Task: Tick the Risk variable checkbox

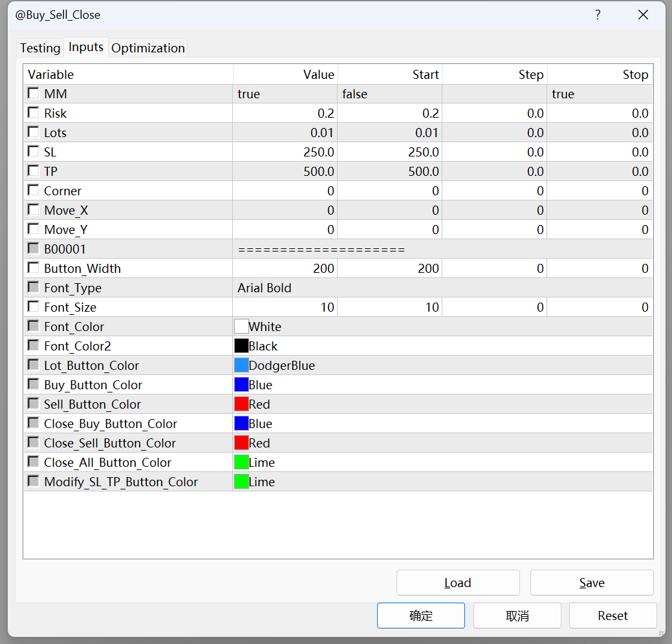Action: [x=33, y=113]
